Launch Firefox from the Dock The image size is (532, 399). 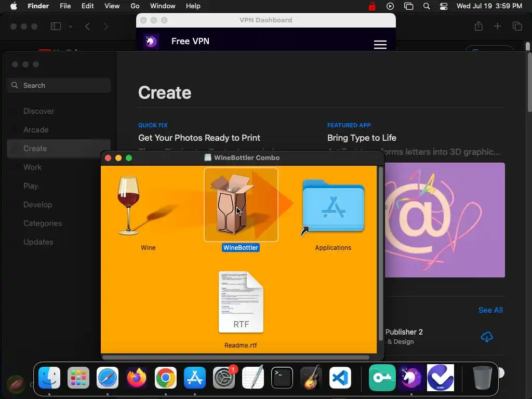[x=137, y=378]
